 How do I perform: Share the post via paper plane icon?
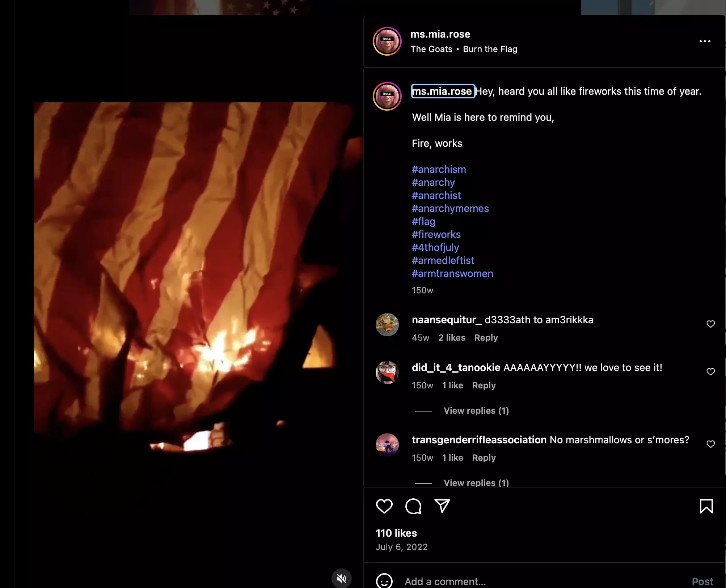(442, 506)
